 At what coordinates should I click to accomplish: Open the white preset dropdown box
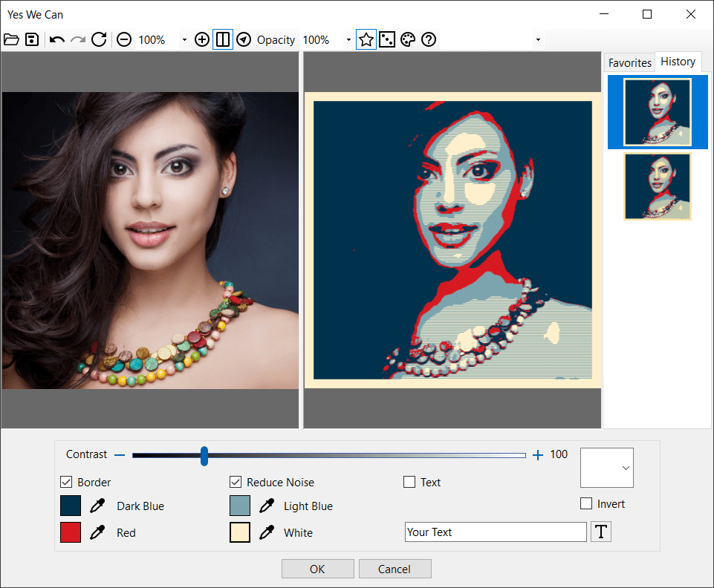[607, 468]
